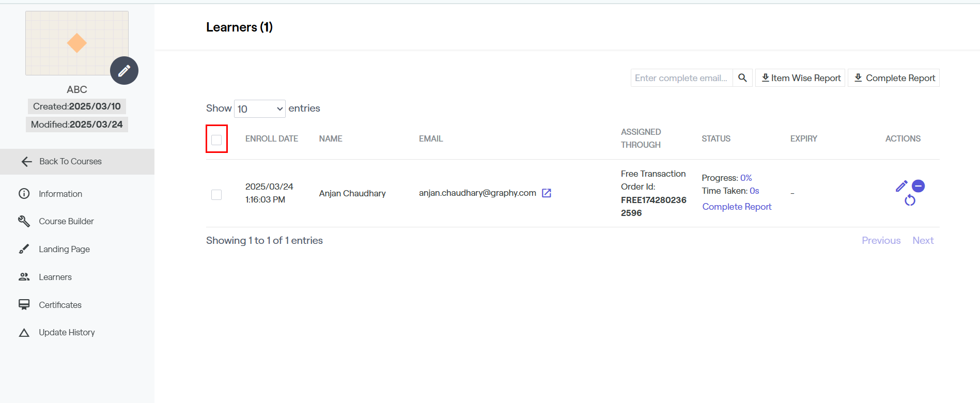
Task: Click the Back To Courses arrow icon
Action: (27, 162)
